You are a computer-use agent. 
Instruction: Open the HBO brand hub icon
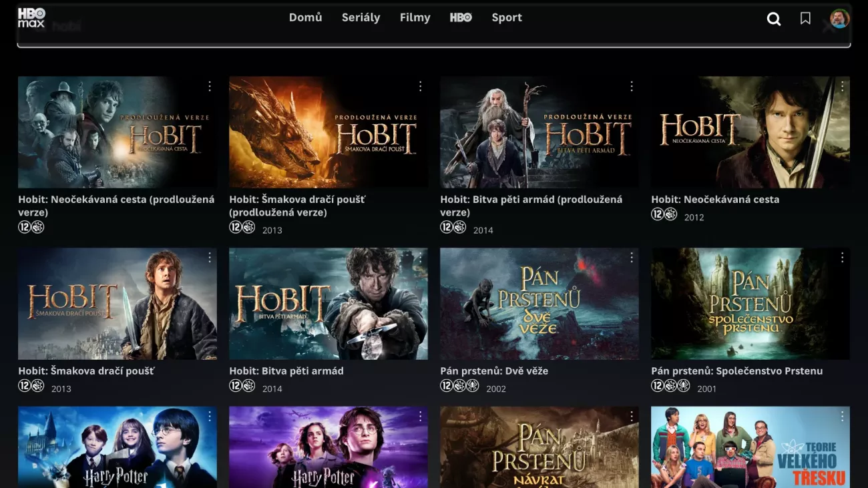[461, 18]
